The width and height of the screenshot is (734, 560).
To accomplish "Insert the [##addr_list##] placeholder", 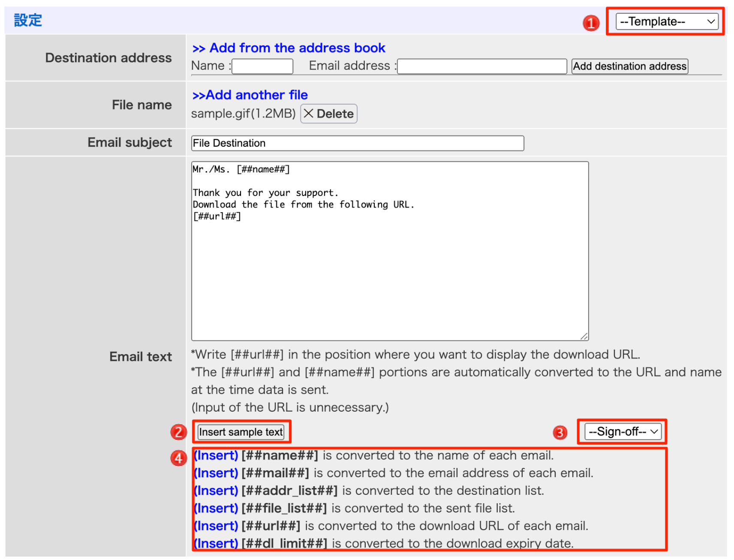I will [215, 490].
